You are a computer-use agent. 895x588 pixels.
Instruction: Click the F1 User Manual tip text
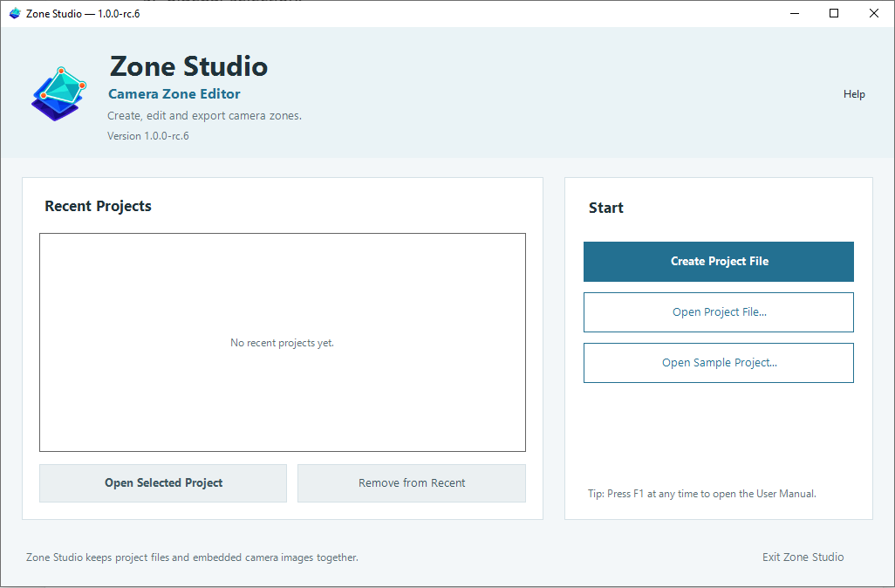702,494
